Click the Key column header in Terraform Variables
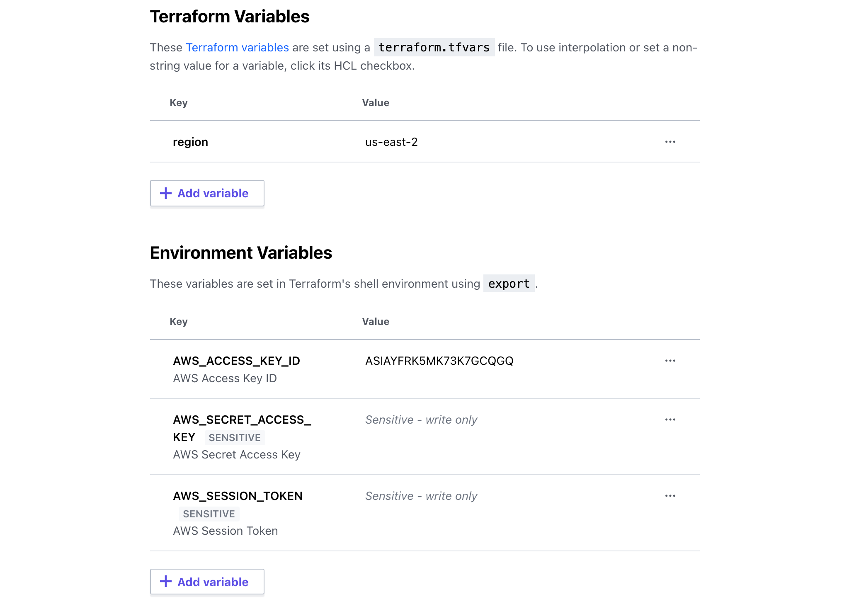 (178, 102)
